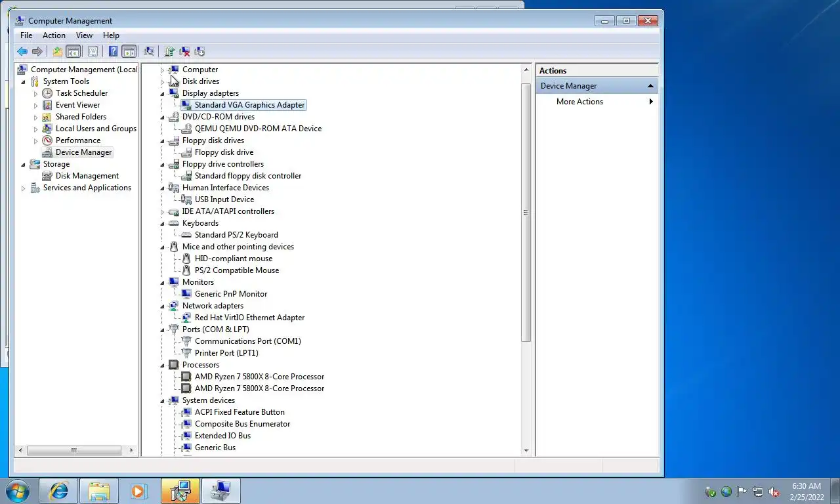Screen dimensions: 840x504
Task: Select the USB Input Device entry
Action: pos(224,199)
